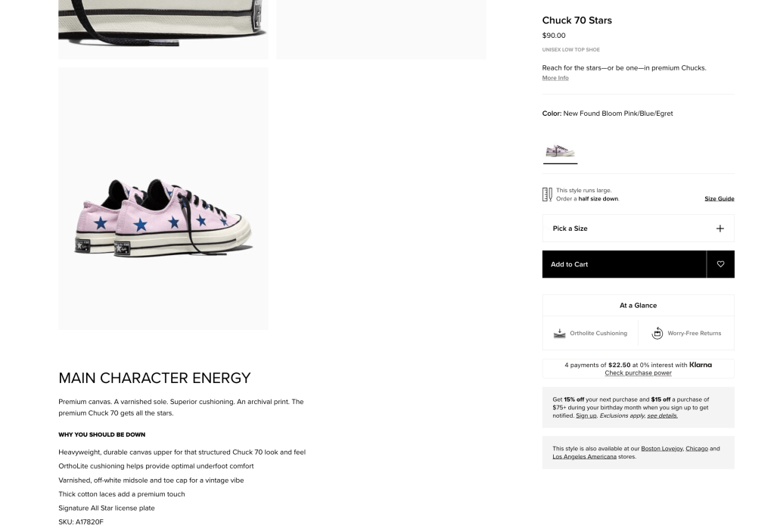Open the Size Guide link
Screen dimensions: 774x532
click(719, 199)
